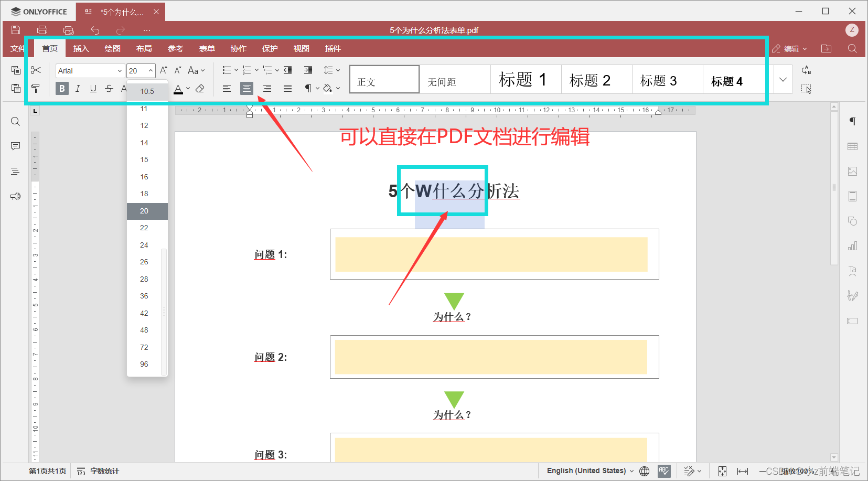Viewport: 868px width, 481px height.
Task: Switch to the 协作 tab
Action: [239, 48]
